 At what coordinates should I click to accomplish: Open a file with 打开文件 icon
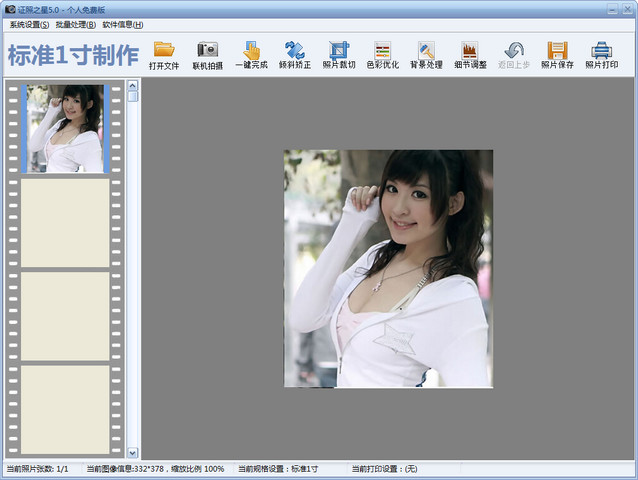pos(164,55)
